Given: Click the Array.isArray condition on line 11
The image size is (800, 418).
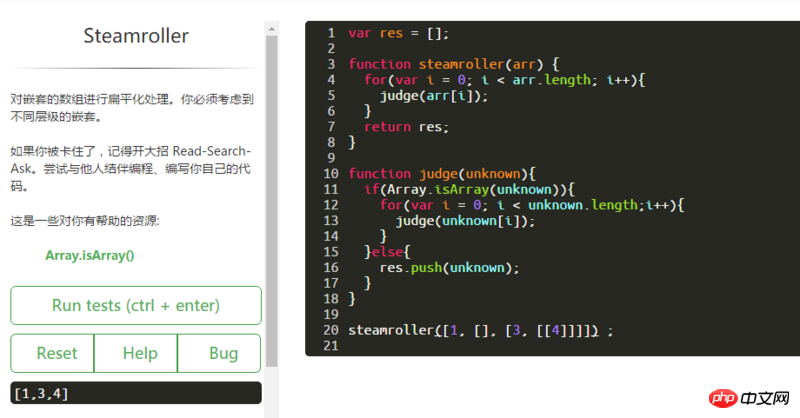Looking at the screenshot, I should click(x=469, y=190).
